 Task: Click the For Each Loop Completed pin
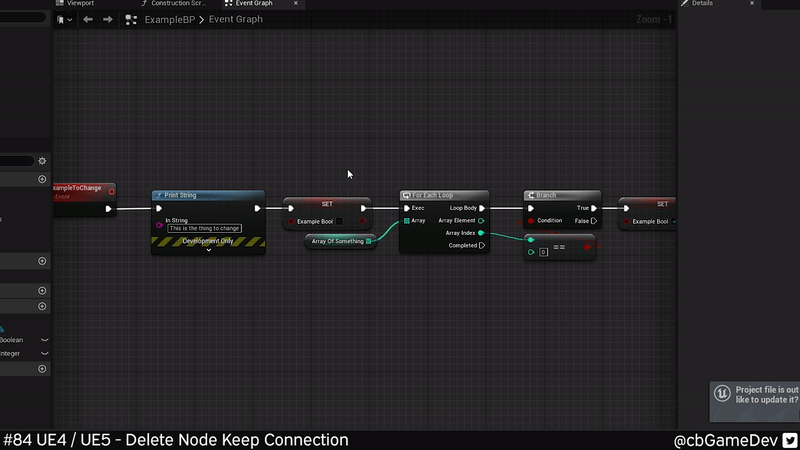click(x=482, y=245)
